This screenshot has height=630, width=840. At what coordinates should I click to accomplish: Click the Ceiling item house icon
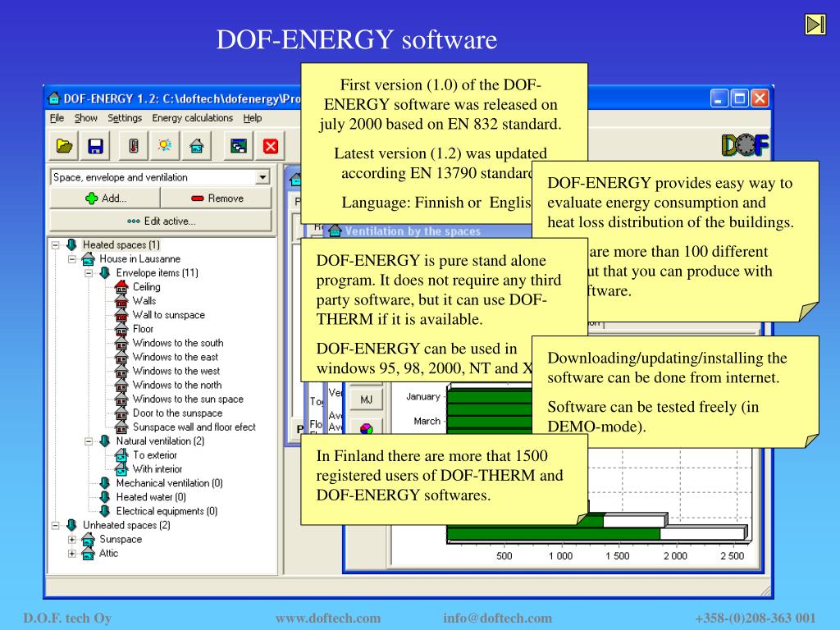pos(121,287)
